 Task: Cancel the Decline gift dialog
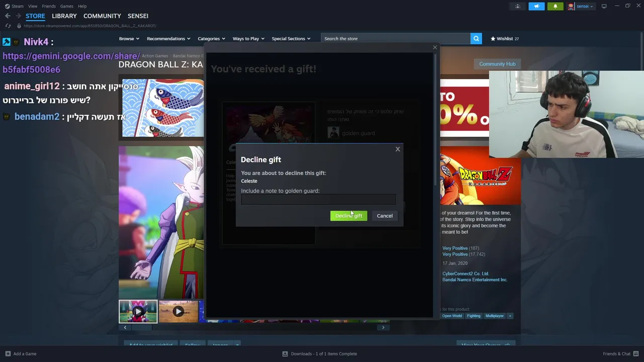385,216
